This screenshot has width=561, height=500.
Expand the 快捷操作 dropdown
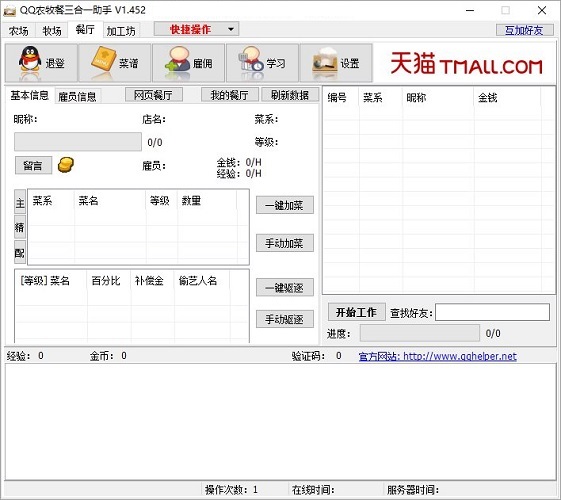click(x=196, y=29)
